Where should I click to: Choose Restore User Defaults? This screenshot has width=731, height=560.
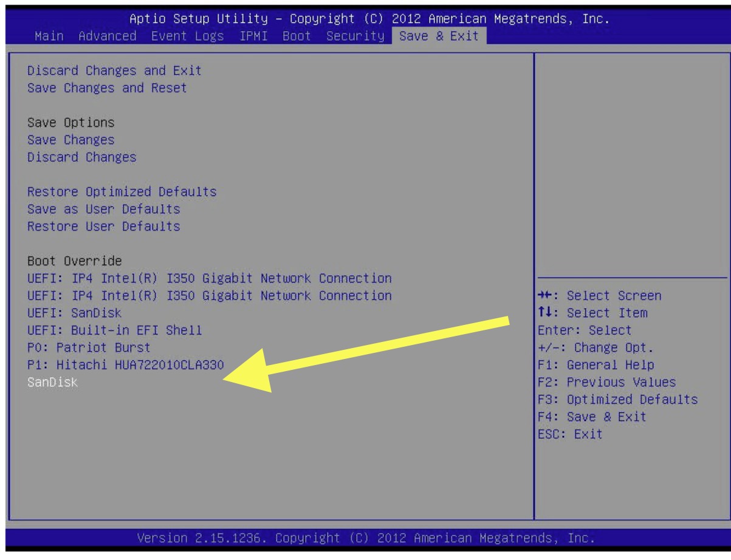point(103,227)
